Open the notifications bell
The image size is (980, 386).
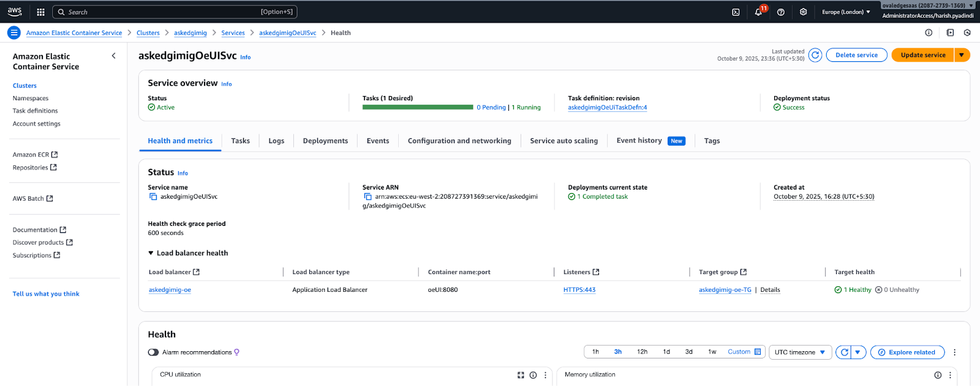pyautogui.click(x=758, y=12)
